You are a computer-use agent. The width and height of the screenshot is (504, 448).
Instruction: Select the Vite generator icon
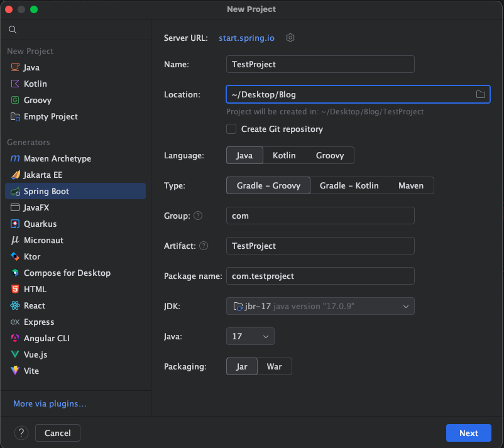(x=15, y=371)
